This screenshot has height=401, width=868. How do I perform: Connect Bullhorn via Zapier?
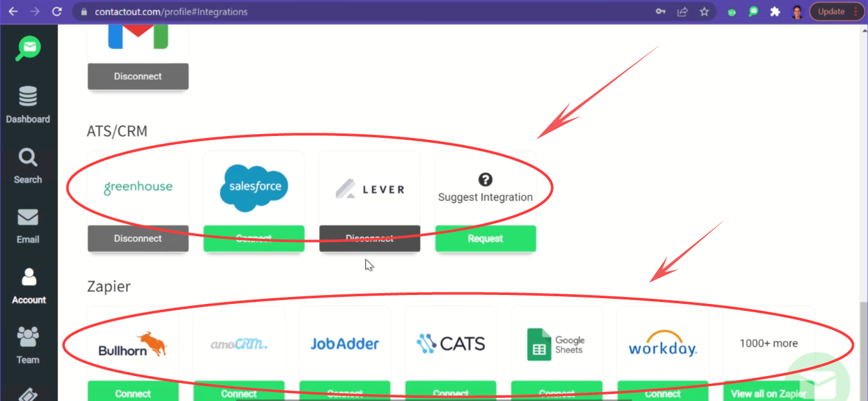(133, 391)
